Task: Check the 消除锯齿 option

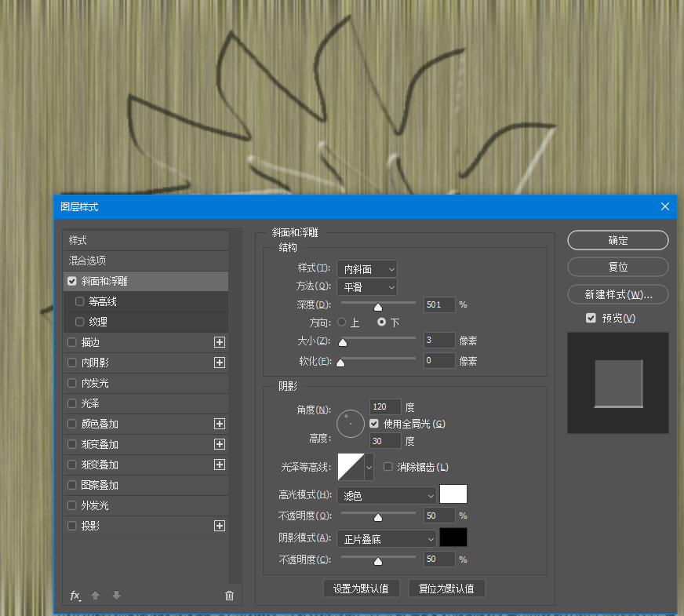Action: (x=387, y=467)
